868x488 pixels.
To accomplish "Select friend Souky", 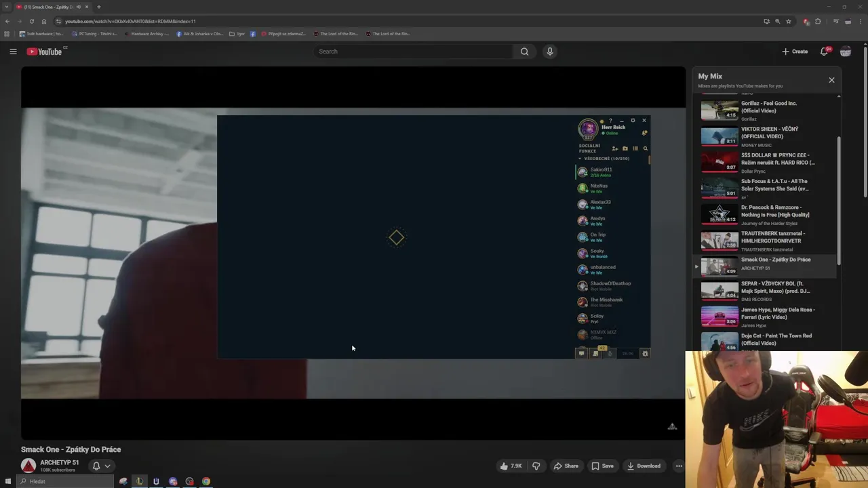I will click(x=612, y=253).
